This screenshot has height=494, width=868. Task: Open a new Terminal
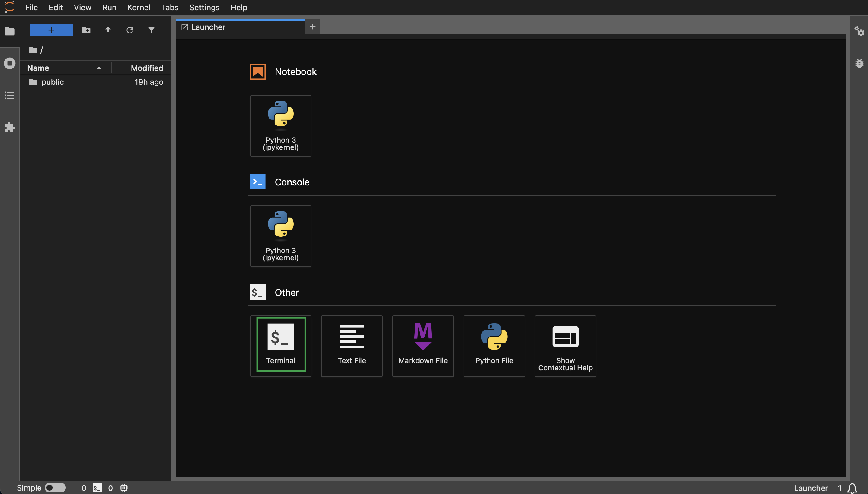[x=280, y=346]
